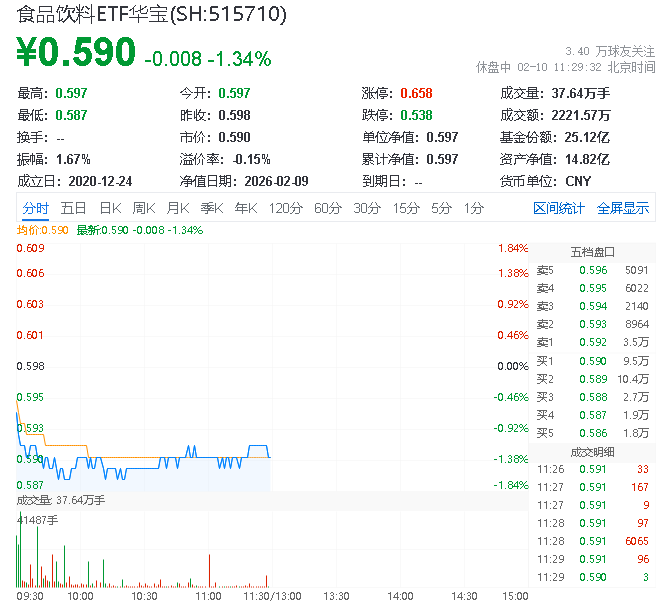Open the 30分 interval chart
The image size is (656, 615).
coord(367,208)
